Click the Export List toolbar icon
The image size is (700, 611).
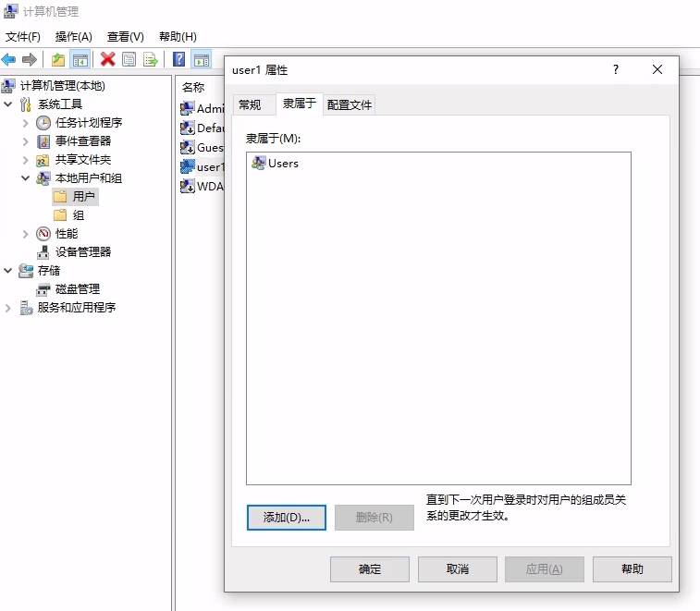(x=151, y=60)
